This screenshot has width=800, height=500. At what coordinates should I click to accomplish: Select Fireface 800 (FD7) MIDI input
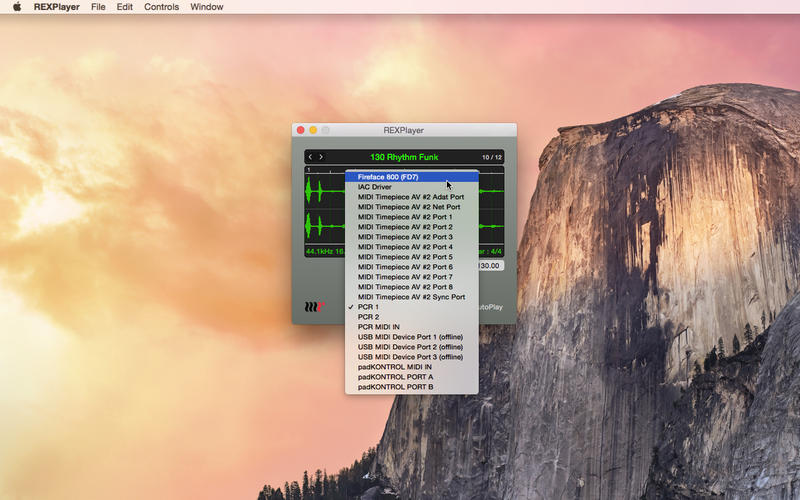(x=412, y=177)
